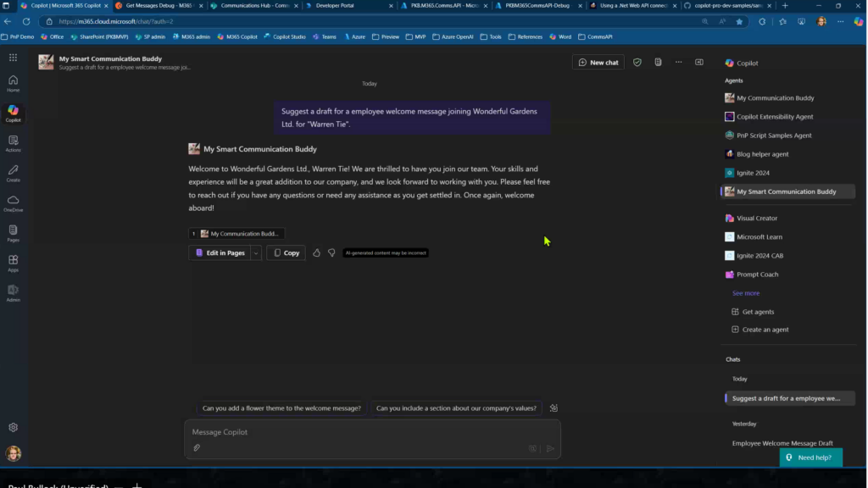Screen dimensions: 868x488
Task: Click the send message arrow
Action: coord(550,449)
